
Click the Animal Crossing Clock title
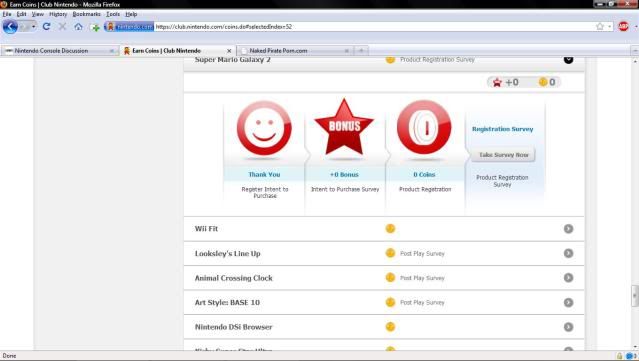(x=234, y=278)
